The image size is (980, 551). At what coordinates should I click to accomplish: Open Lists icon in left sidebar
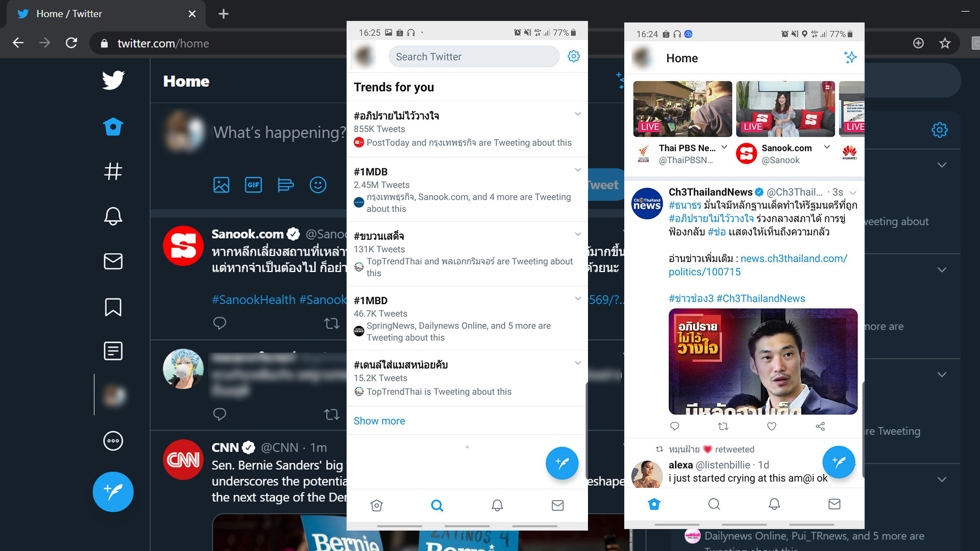pyautogui.click(x=113, y=351)
